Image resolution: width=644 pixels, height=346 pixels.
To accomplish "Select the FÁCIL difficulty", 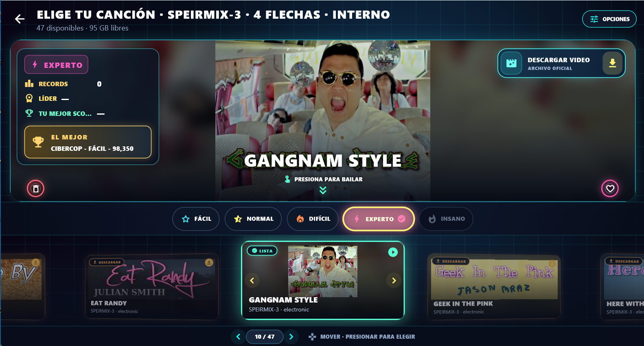I will 196,219.
